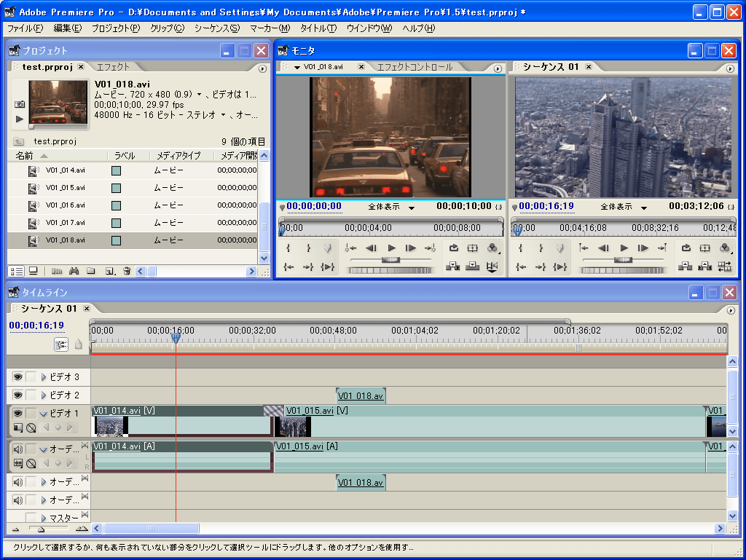Adjust timeline zoom slider
The image size is (746, 560).
click(x=42, y=529)
